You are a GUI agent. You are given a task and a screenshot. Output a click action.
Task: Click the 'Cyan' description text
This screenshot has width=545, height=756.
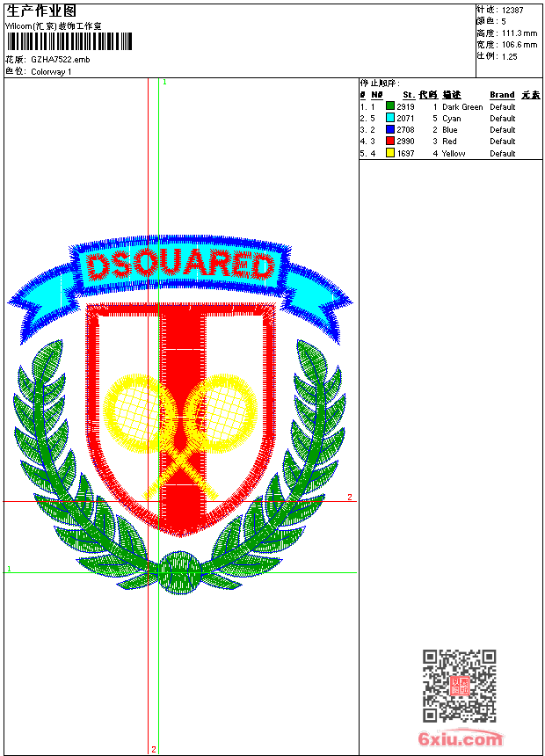(452, 119)
